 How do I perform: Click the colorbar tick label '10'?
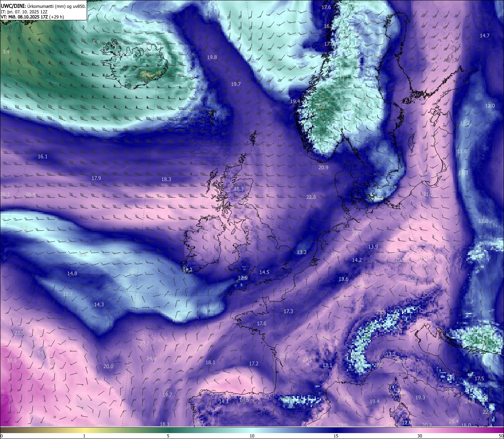252,436
